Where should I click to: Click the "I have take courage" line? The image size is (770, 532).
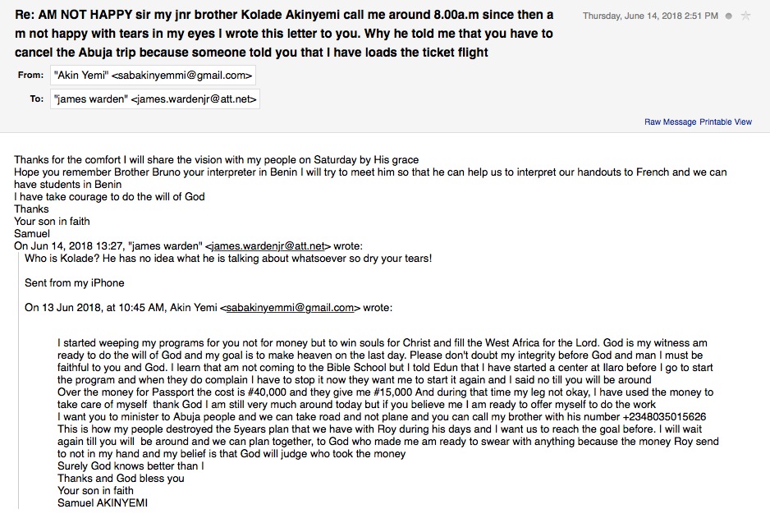pos(109,196)
